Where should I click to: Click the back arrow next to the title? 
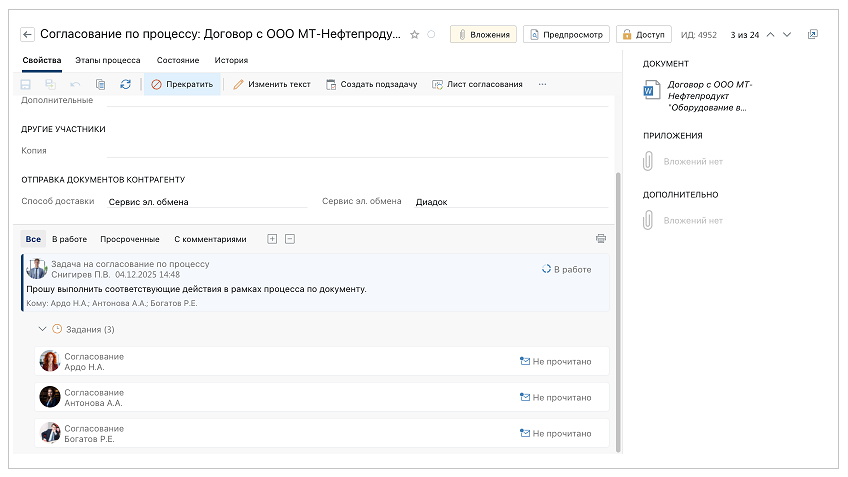click(x=28, y=34)
